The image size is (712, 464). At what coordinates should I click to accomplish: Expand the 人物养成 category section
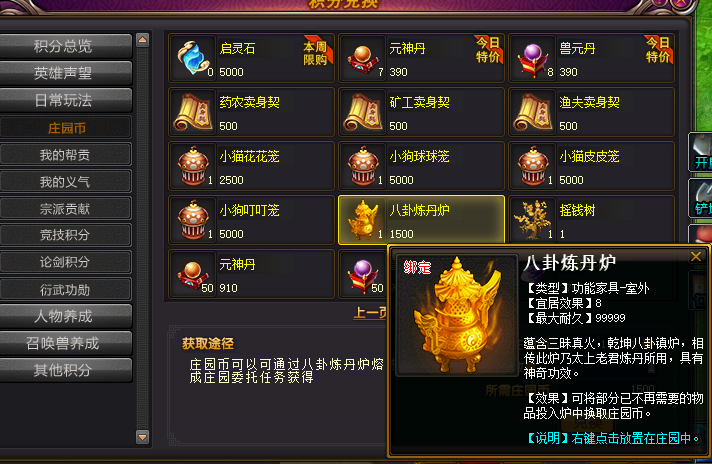click(x=65, y=316)
